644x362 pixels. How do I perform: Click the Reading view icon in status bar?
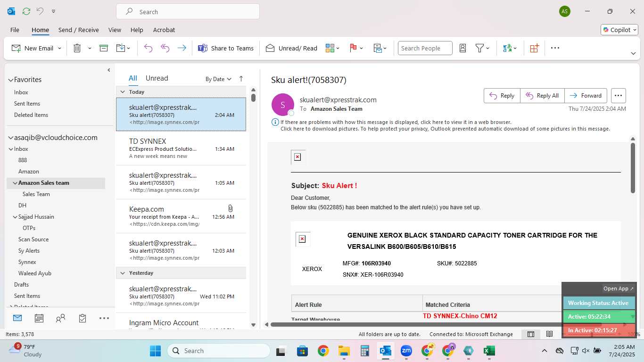pyautogui.click(x=549, y=334)
